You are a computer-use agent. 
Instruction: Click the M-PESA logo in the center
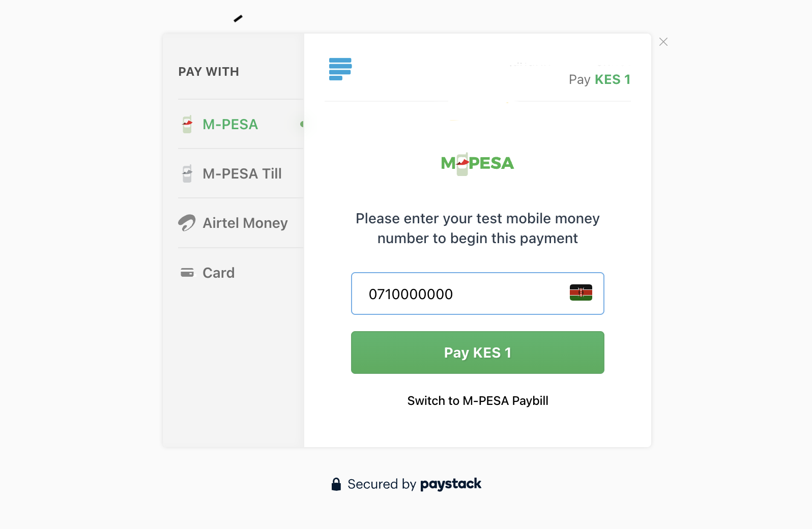coord(477,163)
